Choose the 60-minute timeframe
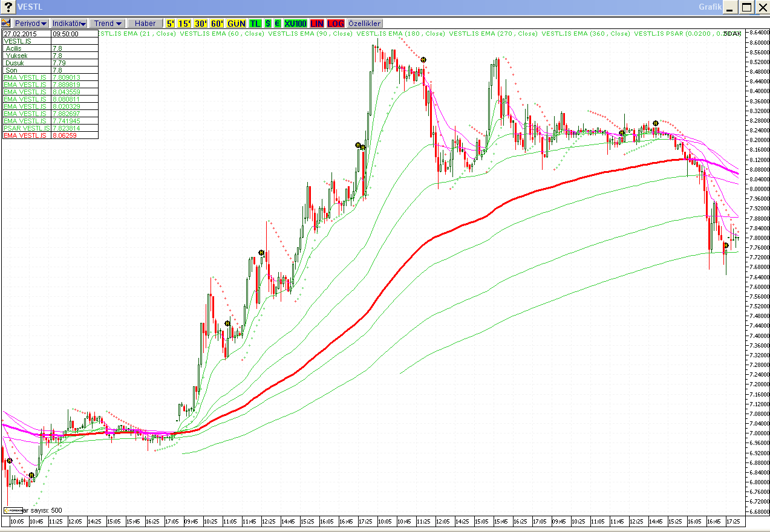This screenshot has width=770, height=532. (x=217, y=23)
